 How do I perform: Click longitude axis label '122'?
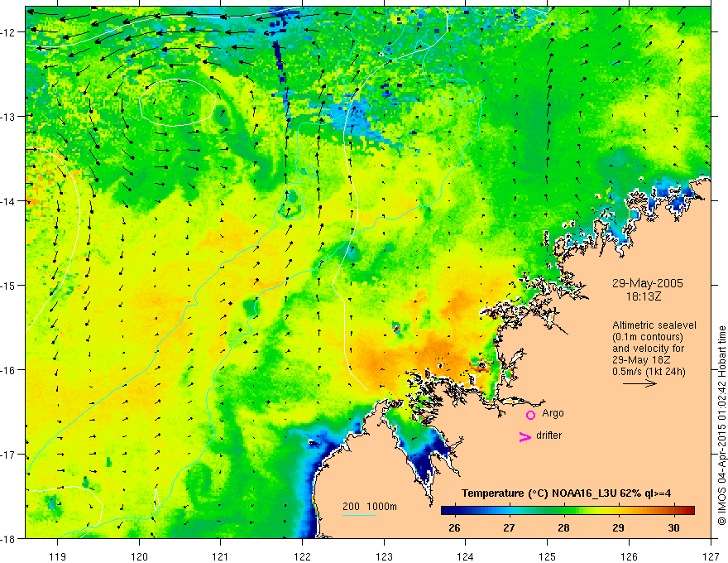[302, 556]
